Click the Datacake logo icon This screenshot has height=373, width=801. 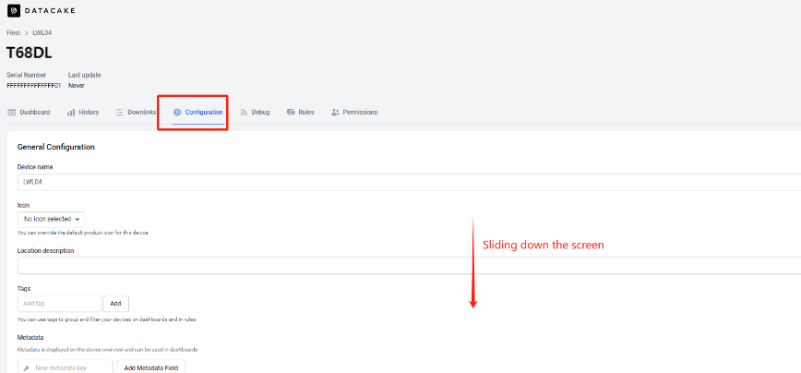coord(14,10)
